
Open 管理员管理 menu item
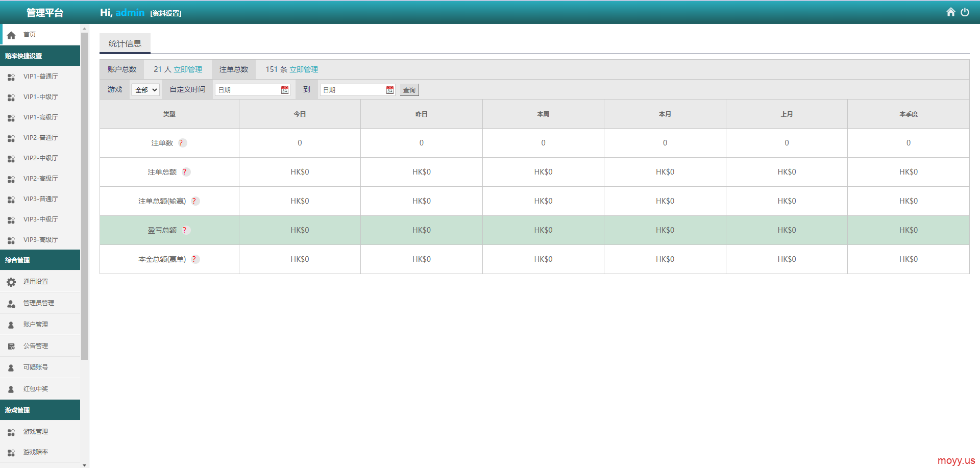(40, 303)
